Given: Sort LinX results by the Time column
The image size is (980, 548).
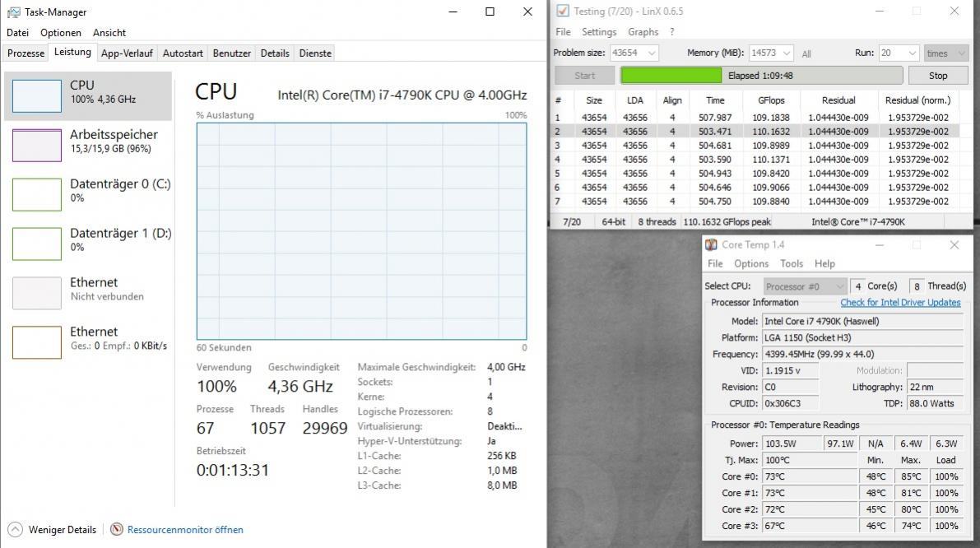Looking at the screenshot, I should [x=715, y=100].
